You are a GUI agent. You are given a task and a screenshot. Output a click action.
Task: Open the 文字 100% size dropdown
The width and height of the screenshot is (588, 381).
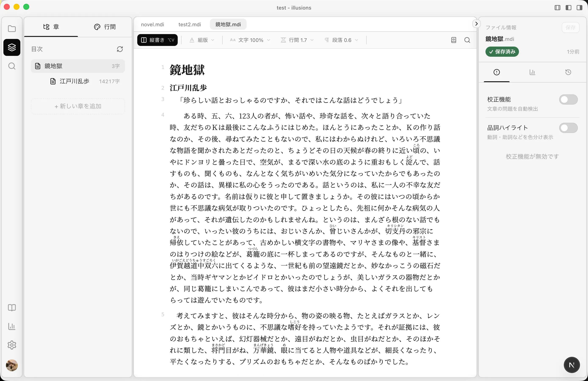(x=250, y=40)
